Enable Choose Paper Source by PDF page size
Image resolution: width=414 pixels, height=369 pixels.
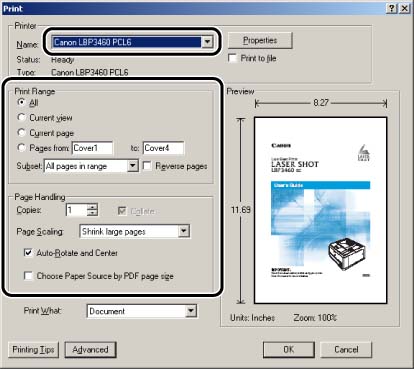(x=28, y=276)
